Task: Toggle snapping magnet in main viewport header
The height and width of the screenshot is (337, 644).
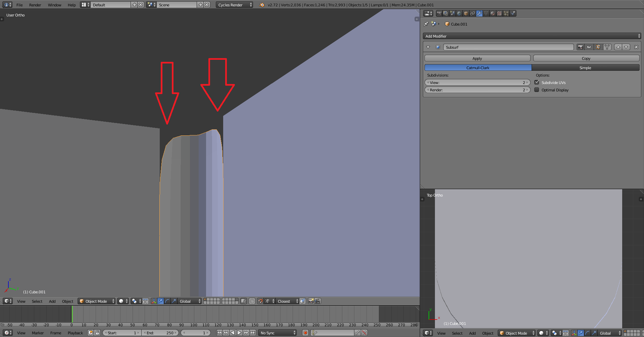Action: point(260,301)
